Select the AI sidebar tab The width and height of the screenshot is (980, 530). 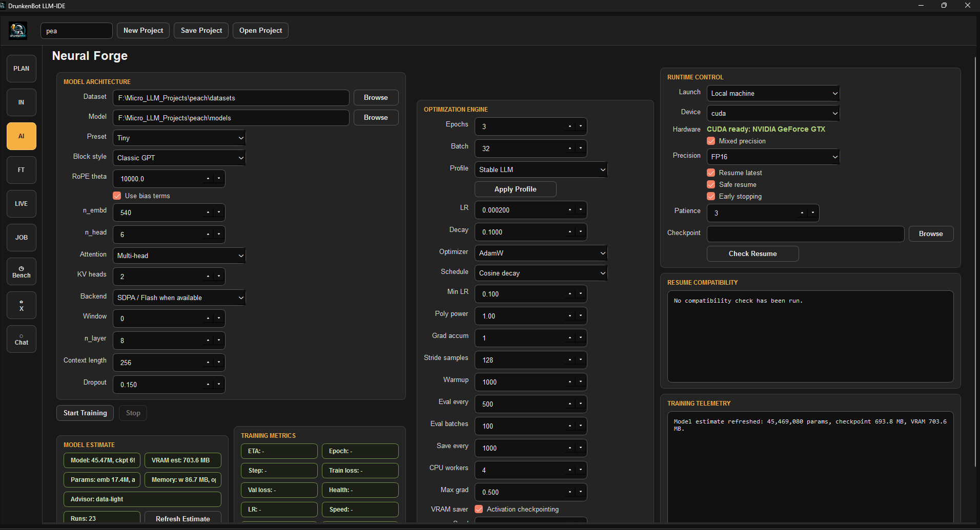22,136
